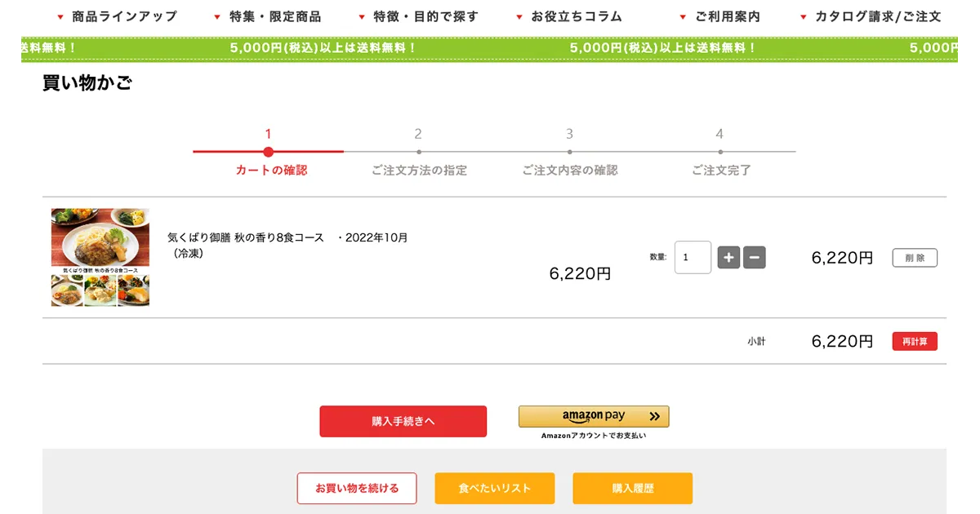This screenshot has width=980, height=514.
Task: Click the step 2 marker on progress bar
Action: pyautogui.click(x=419, y=152)
